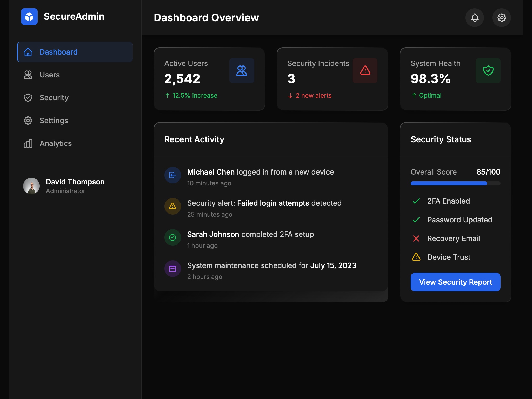Select the Analytics bar chart icon
This screenshot has width=532, height=399.
[28, 143]
